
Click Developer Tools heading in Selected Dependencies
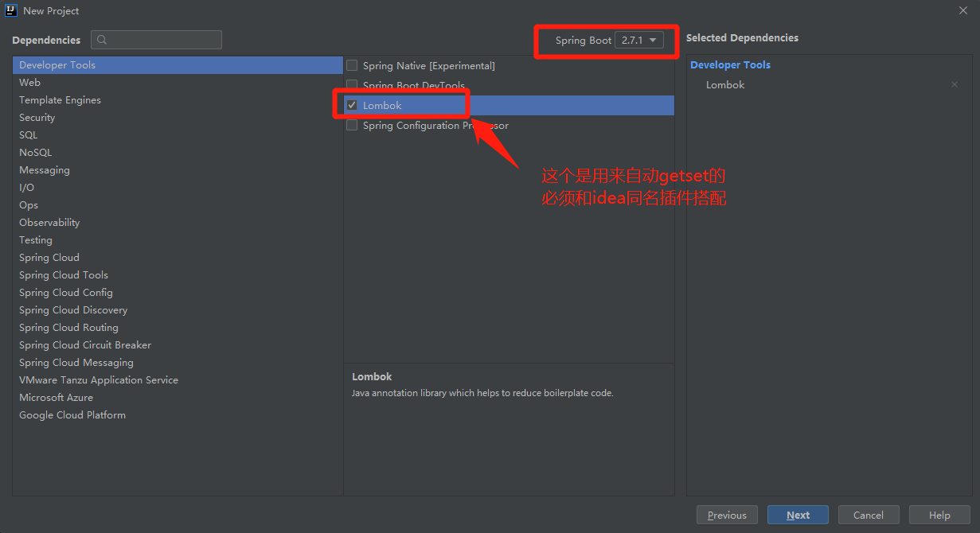[730, 65]
